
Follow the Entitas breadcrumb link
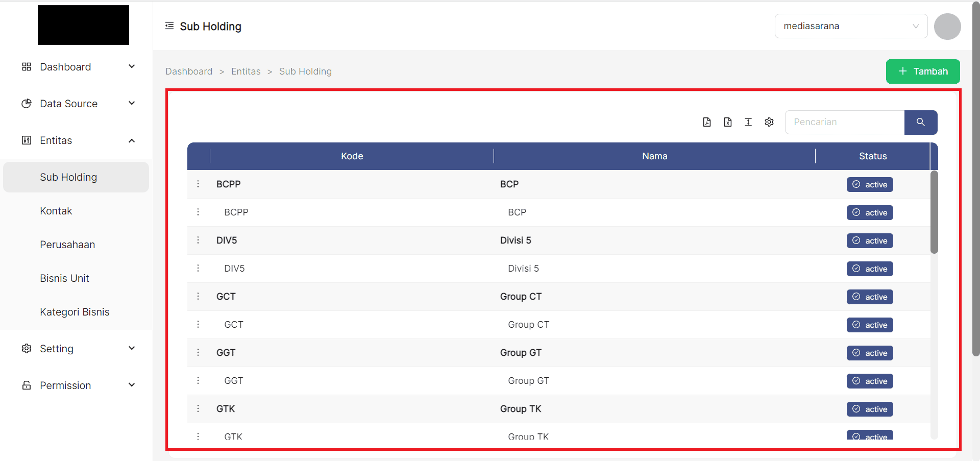(246, 71)
